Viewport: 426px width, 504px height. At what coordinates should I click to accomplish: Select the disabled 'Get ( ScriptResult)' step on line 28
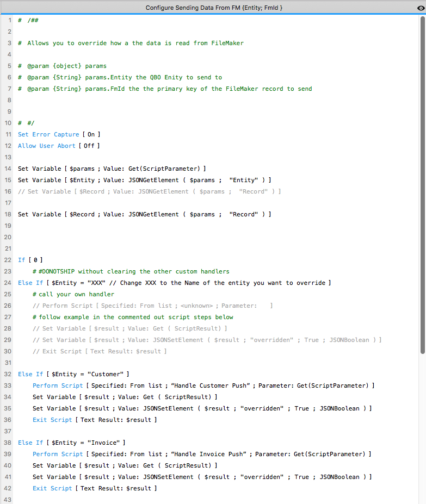pyautogui.click(x=129, y=328)
